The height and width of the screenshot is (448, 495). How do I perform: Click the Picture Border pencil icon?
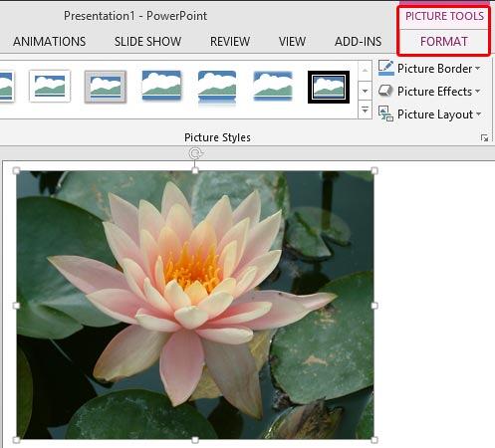pos(385,68)
